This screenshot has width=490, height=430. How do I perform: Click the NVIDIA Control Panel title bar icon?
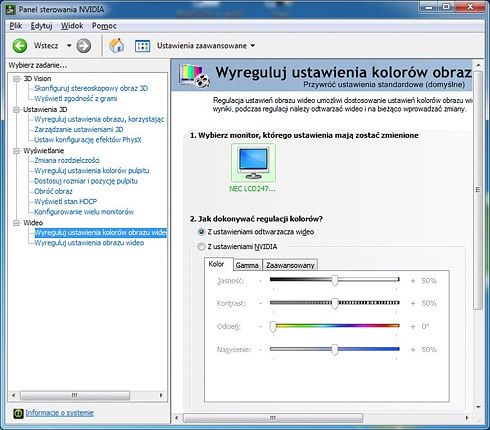point(11,9)
